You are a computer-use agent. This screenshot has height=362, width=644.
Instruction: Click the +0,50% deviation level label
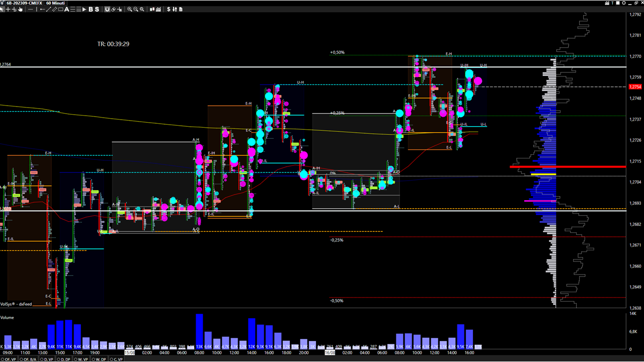point(337,52)
